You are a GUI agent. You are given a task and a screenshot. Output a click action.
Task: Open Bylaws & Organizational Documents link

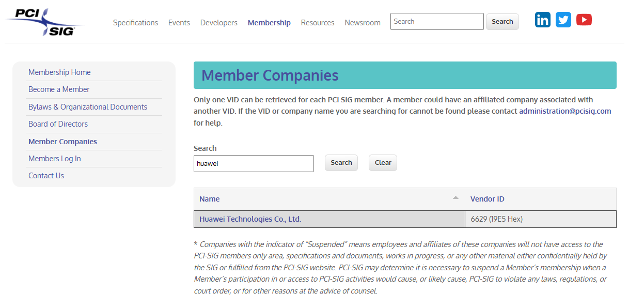pyautogui.click(x=88, y=107)
